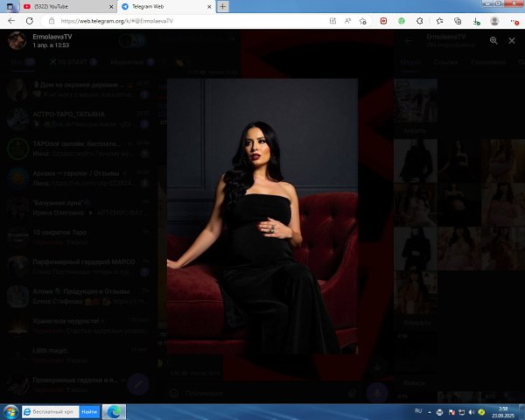Open Microsoft Edge from the taskbar
Viewport: 525px width, 420px height.
[x=114, y=410]
